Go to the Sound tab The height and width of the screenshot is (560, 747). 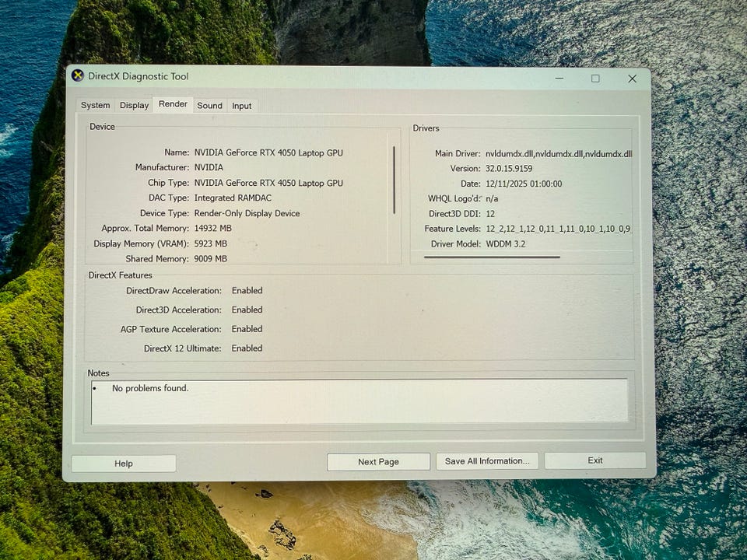pyautogui.click(x=209, y=105)
